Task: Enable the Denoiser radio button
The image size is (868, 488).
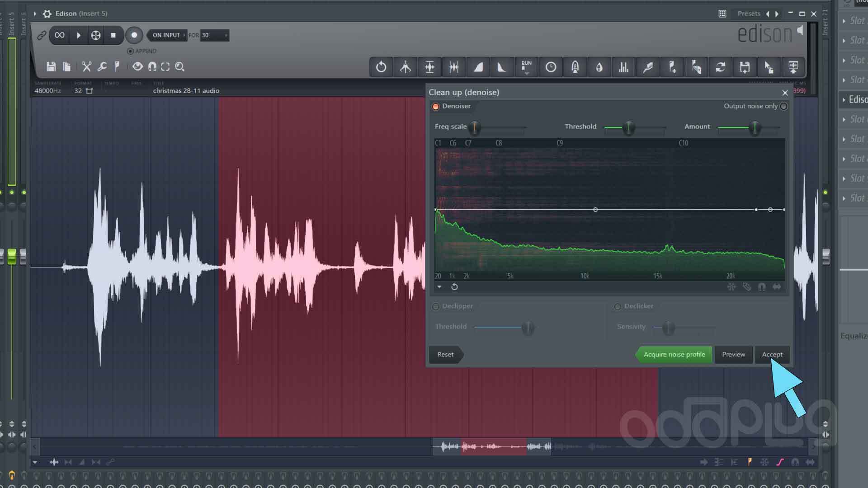Action: coord(436,106)
